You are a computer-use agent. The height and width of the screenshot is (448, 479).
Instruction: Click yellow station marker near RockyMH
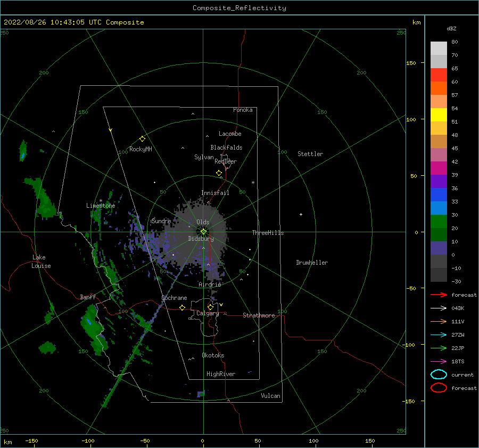(x=142, y=139)
